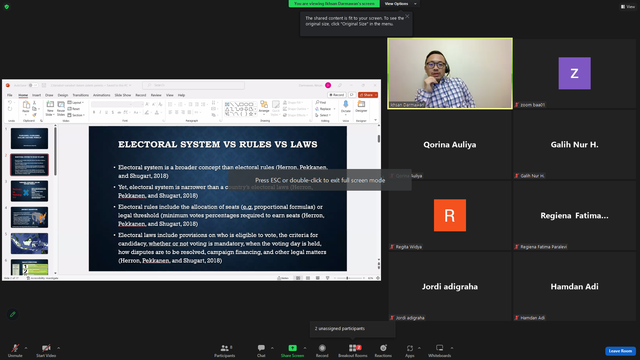Open Layout dropdown in Slides group
This screenshot has height=360, width=640.
[x=76, y=103]
